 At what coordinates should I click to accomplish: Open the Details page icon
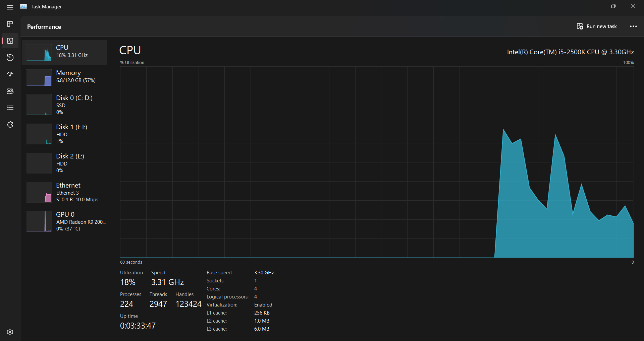coord(10,108)
